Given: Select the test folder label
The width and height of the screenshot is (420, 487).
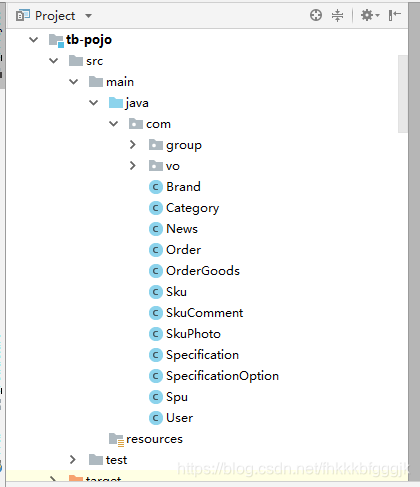Looking at the screenshot, I should pos(116,460).
